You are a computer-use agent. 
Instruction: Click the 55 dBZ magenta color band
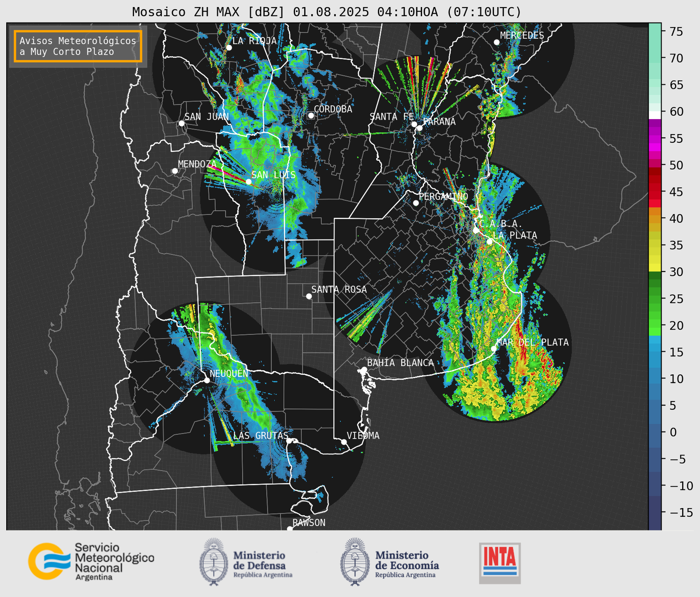[x=655, y=139]
